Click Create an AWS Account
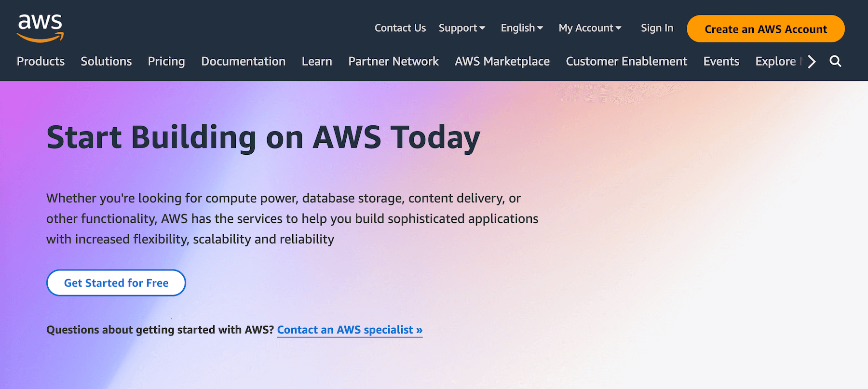868x389 pixels. [x=765, y=29]
